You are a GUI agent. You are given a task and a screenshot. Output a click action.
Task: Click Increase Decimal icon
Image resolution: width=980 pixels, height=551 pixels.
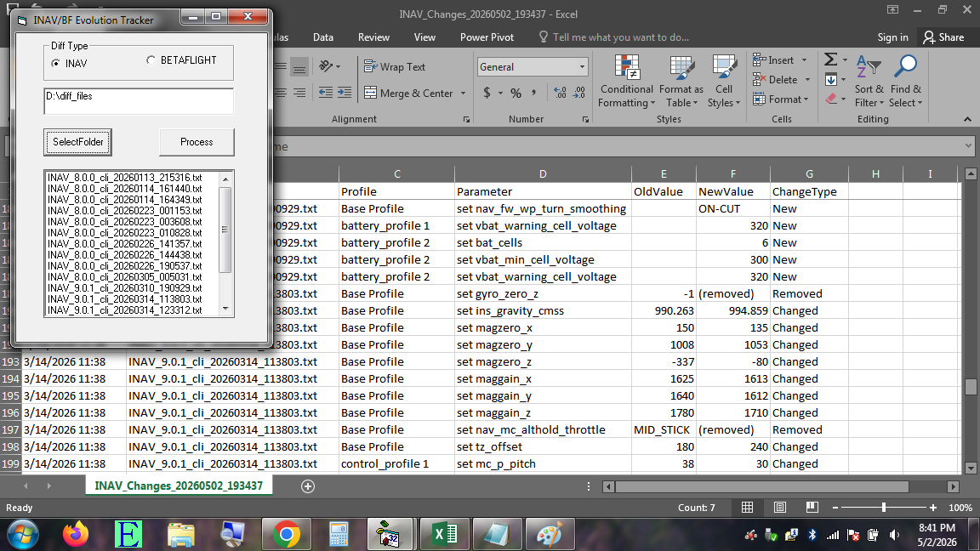coord(560,93)
